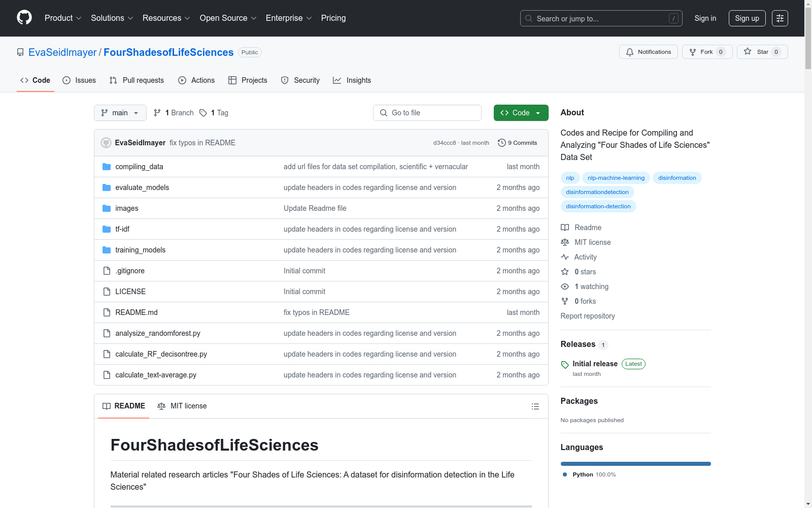Screen dimensions: 812x508
Task: Open Readme link in About sidebar
Action: click(x=581, y=228)
